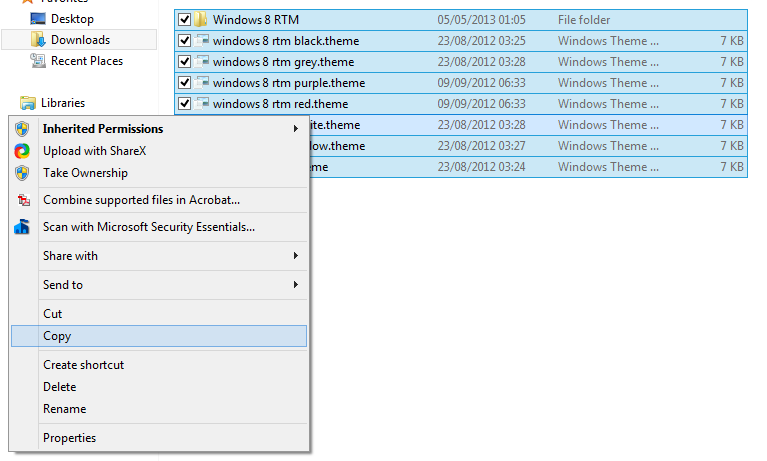Open Recent Places in navigation pane
Image resolution: width=767 pixels, height=461 pixels.
point(87,61)
